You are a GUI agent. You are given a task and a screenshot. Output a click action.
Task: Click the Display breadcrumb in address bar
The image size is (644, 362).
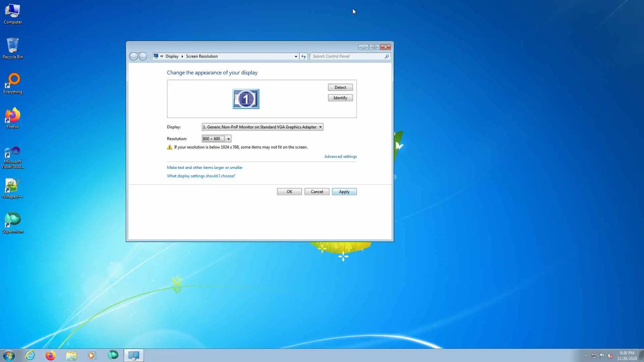coord(172,56)
